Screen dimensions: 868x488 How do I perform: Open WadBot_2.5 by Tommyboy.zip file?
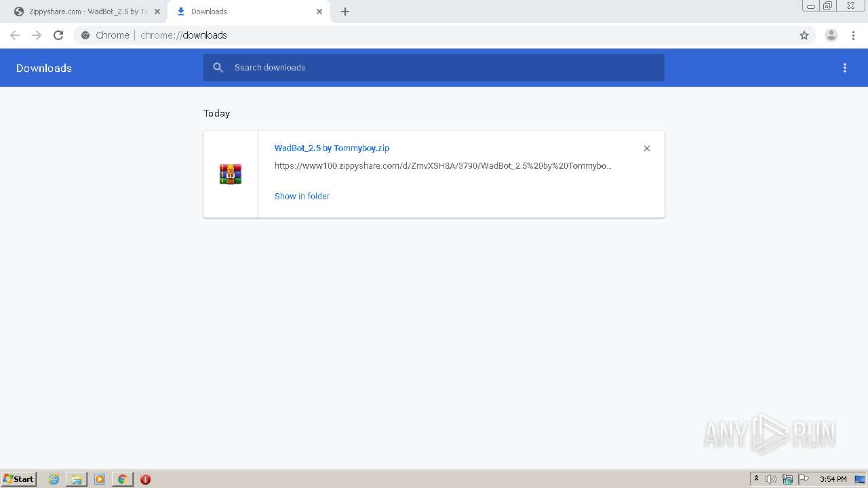tap(332, 148)
